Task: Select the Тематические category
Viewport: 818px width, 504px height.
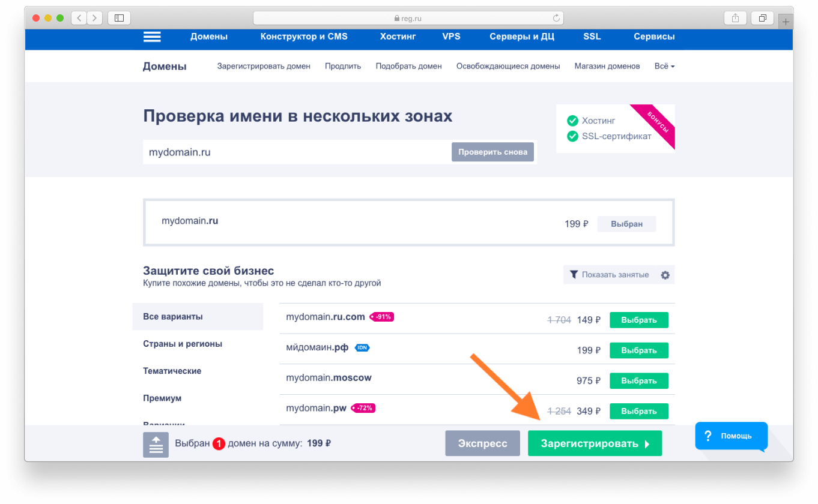Action: pos(172,371)
